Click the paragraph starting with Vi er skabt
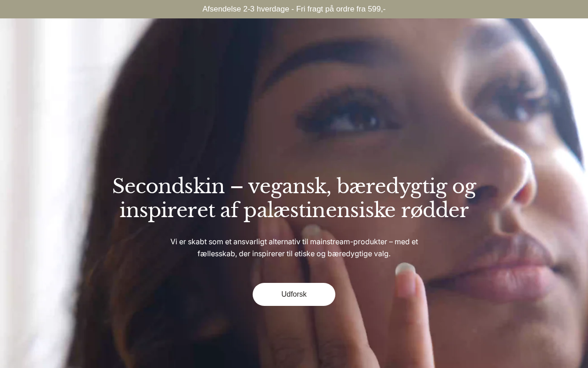This screenshot has width=588, height=368. pyautogui.click(x=294, y=247)
